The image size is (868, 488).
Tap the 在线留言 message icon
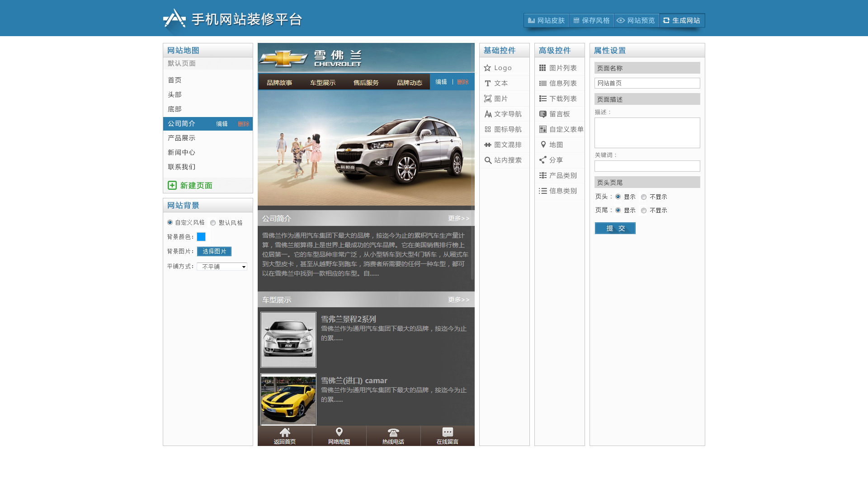(x=448, y=432)
